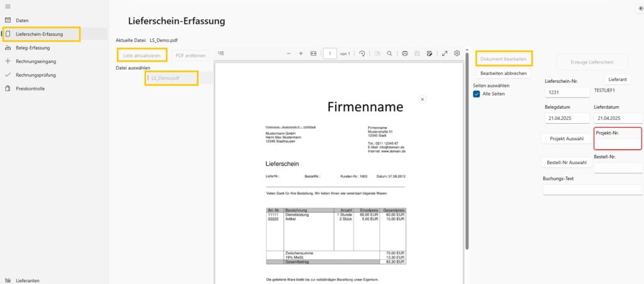Click 'Lieferschein' heading in PDF
The height and width of the screenshot is (284, 644).
pyautogui.click(x=282, y=164)
